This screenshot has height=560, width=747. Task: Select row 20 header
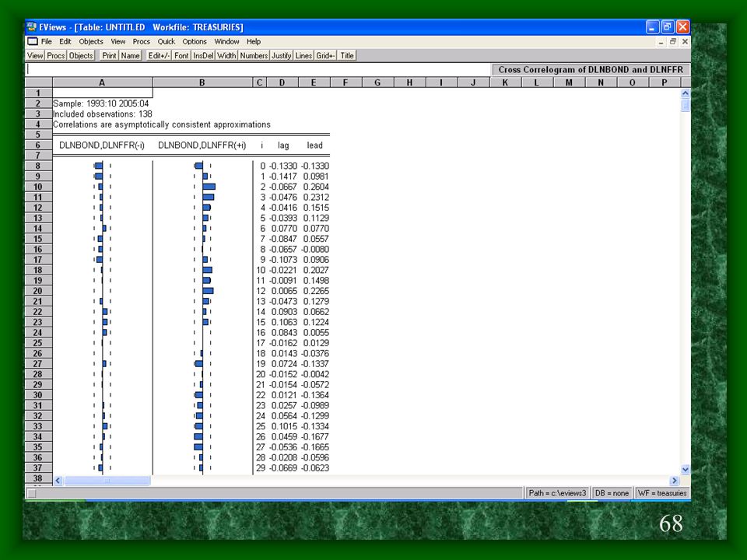pos(38,291)
